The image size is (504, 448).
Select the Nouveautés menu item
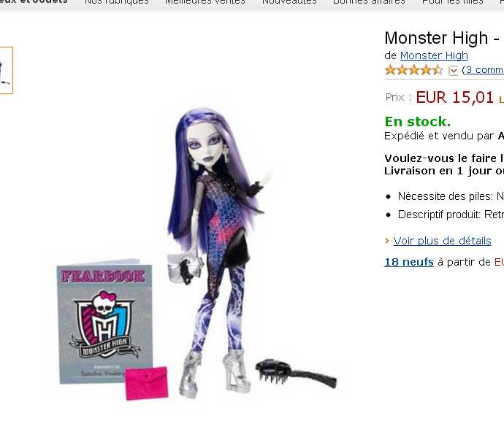pyautogui.click(x=289, y=2)
